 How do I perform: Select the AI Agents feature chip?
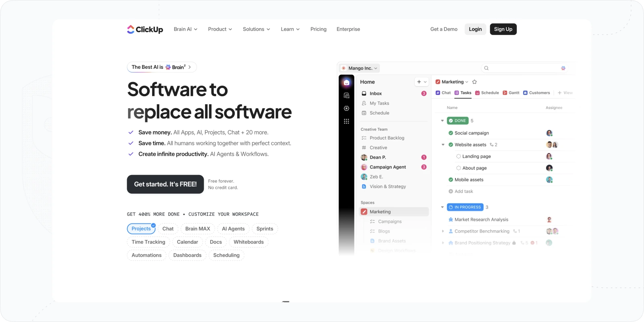pyautogui.click(x=233, y=229)
